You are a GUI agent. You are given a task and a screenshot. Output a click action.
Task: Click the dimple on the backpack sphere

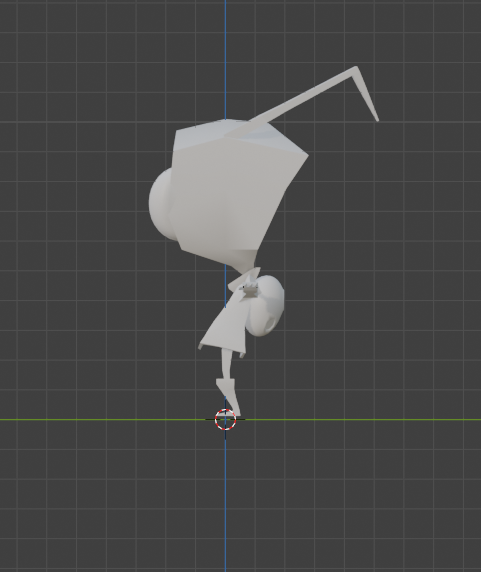coord(270,322)
